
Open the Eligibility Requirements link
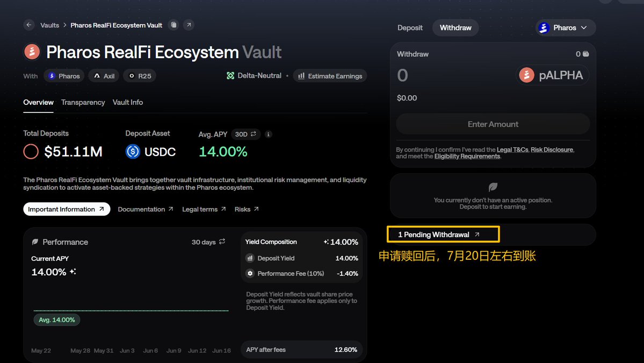click(467, 156)
